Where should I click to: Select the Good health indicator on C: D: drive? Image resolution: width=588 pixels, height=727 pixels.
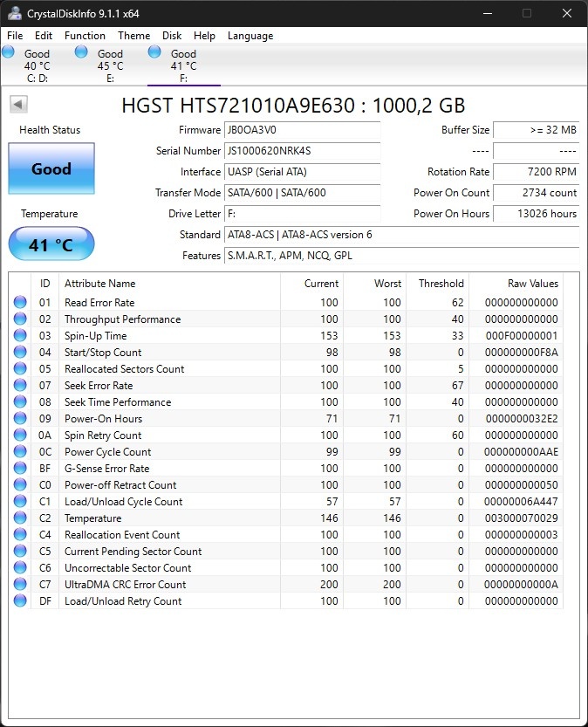click(x=9, y=52)
